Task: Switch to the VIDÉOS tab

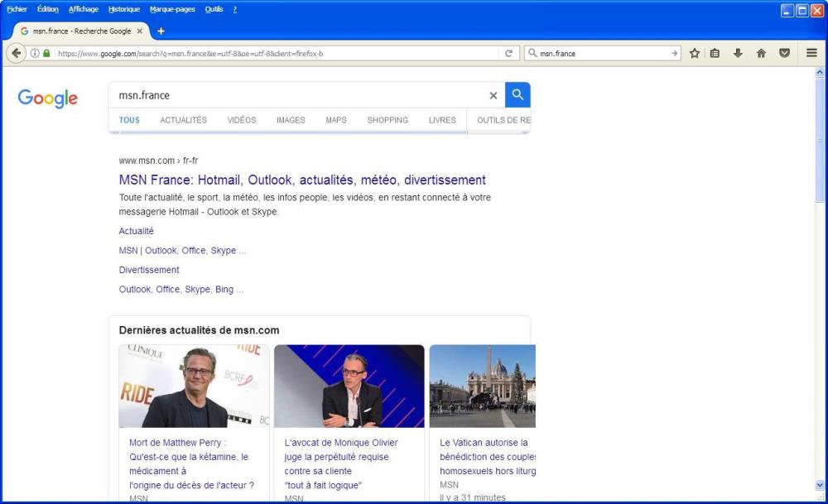Action: (x=242, y=120)
